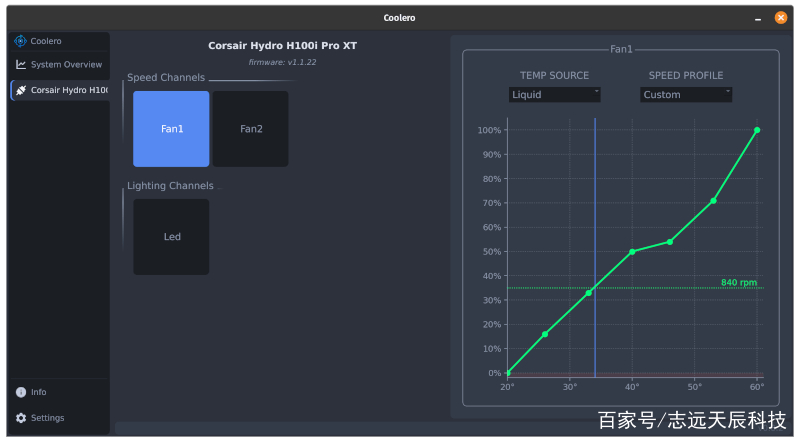Open the Info page label
The width and height of the screenshot is (800, 443).
pos(38,392)
